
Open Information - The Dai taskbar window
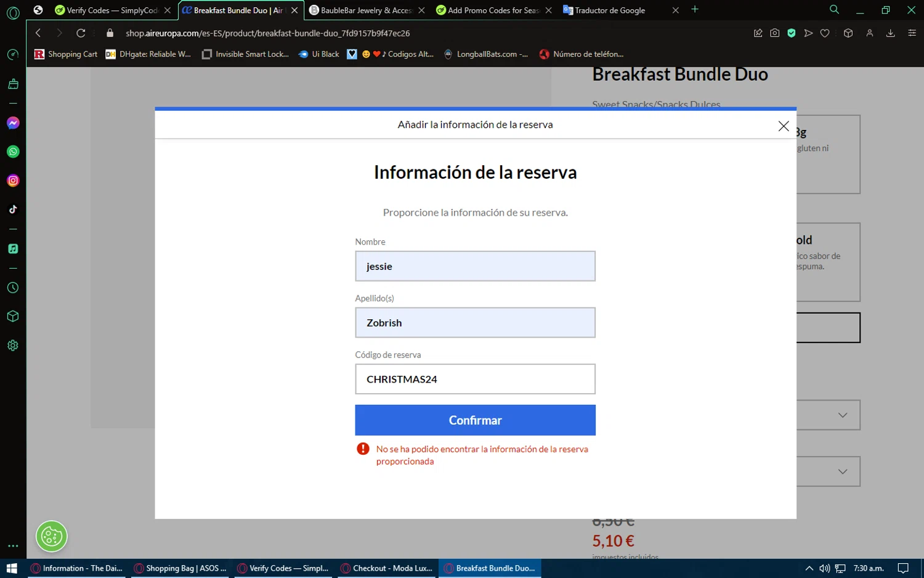click(x=76, y=568)
